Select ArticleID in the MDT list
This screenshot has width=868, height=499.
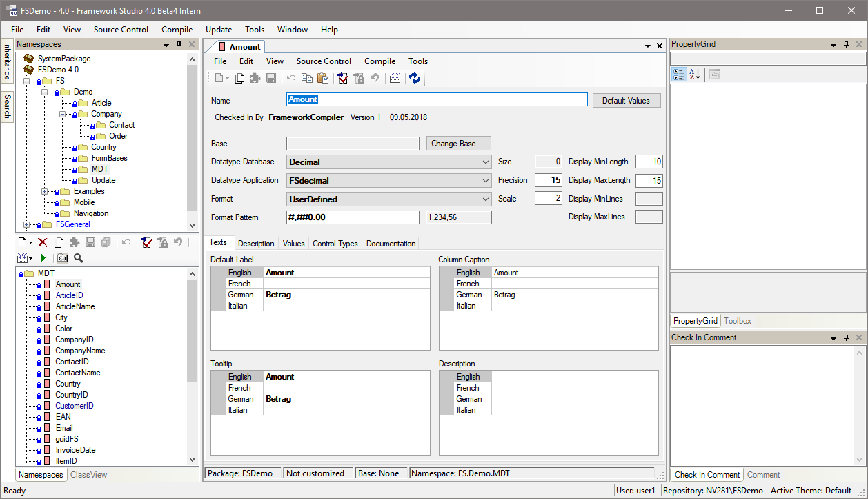coord(69,295)
